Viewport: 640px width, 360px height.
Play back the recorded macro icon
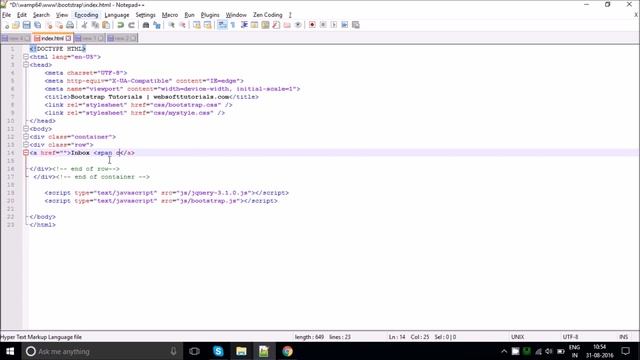(334, 25)
